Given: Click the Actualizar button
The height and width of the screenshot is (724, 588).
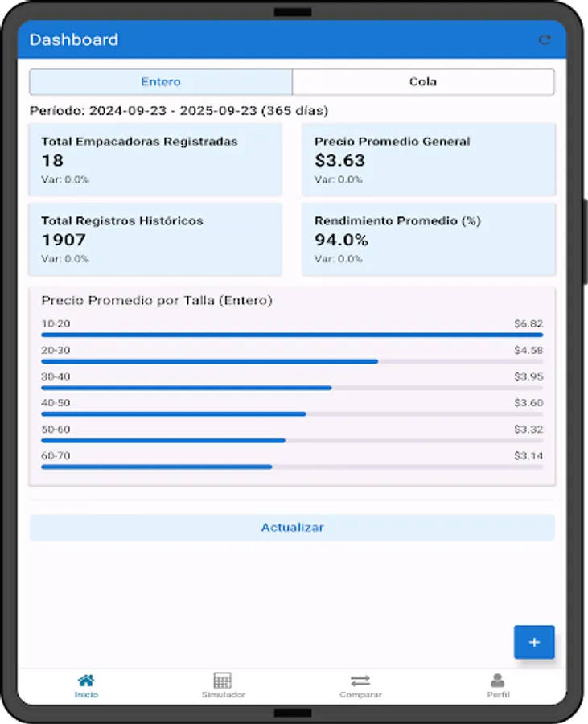Looking at the screenshot, I should (292, 527).
